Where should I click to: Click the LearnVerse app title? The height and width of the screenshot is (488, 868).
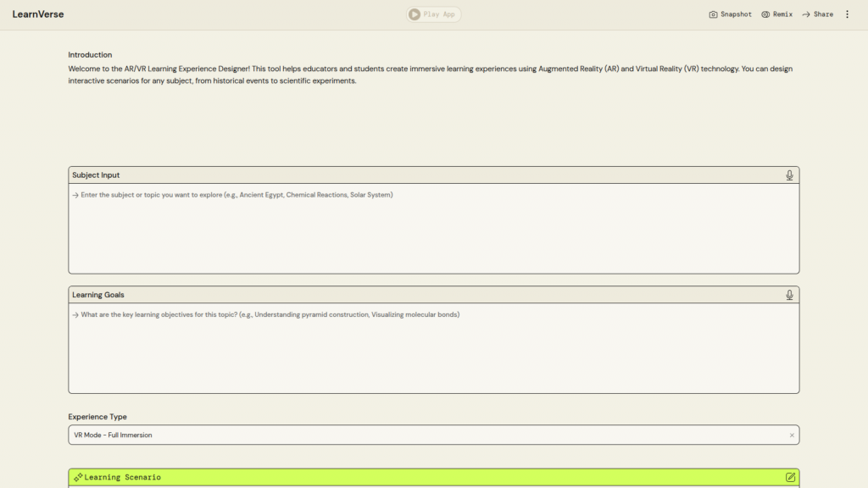click(x=38, y=14)
